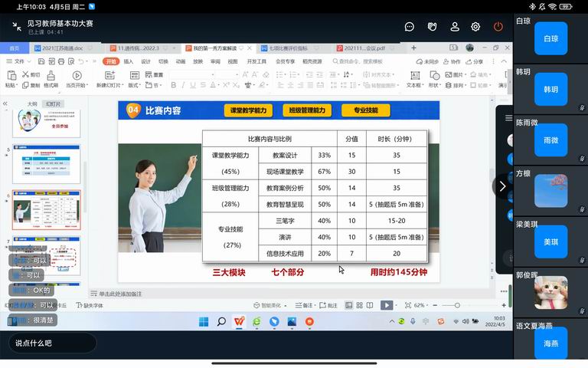588x368 pixels.
Task: Start slideshow with play button in status bar
Action: 387,305
